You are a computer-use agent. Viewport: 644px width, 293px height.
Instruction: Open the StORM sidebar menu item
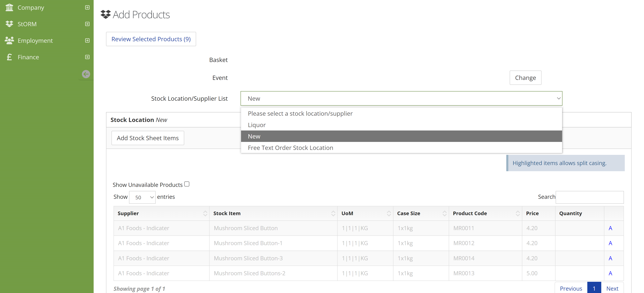tap(47, 24)
